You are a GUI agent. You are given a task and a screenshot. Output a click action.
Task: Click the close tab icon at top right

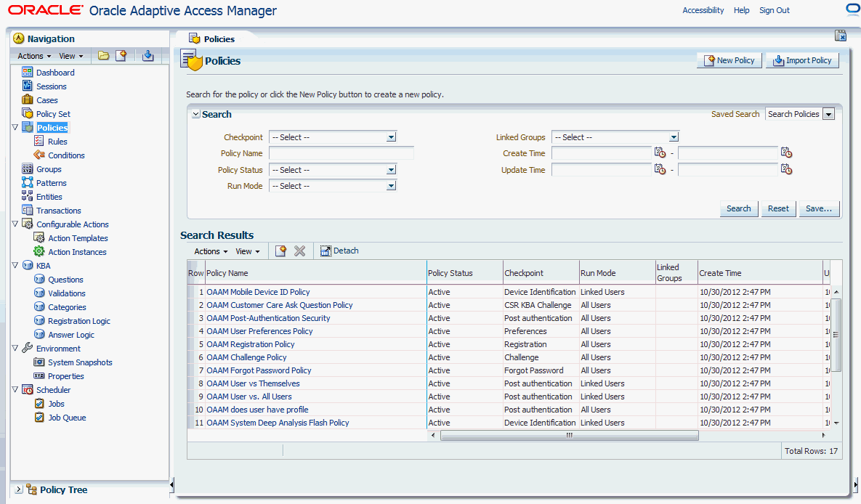coord(840,35)
